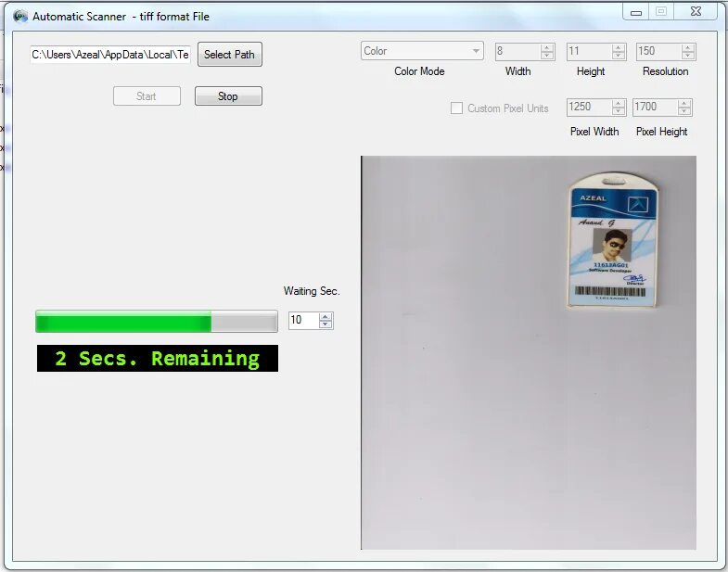Decrease Pixel Height using down arrow
The height and width of the screenshot is (572, 728).
tap(683, 111)
